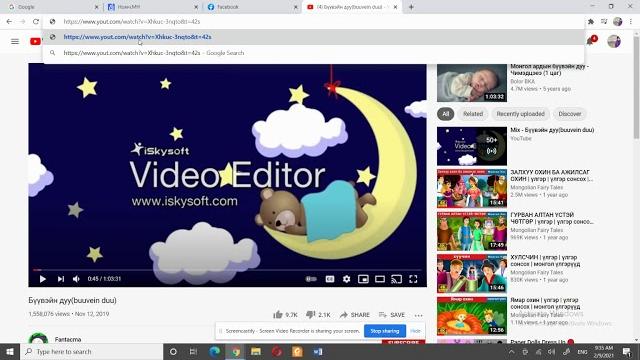Image resolution: width=640 pixels, height=360 pixels.
Task: Play the video
Action: click(x=42, y=279)
